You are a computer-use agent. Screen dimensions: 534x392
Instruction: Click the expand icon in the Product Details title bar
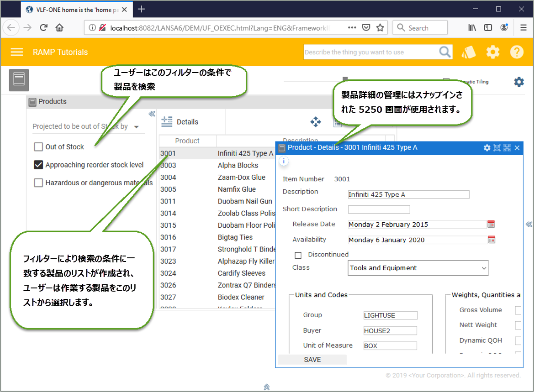click(507, 148)
